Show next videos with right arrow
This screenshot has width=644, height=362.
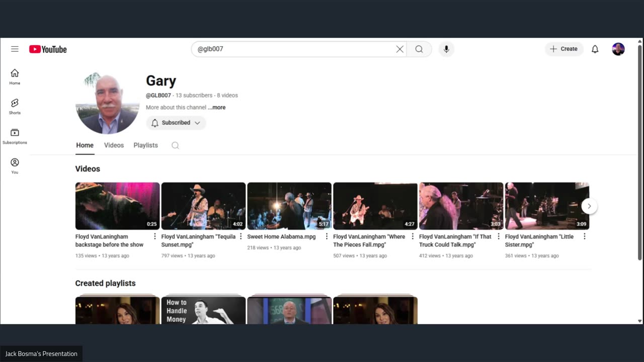pos(589,206)
